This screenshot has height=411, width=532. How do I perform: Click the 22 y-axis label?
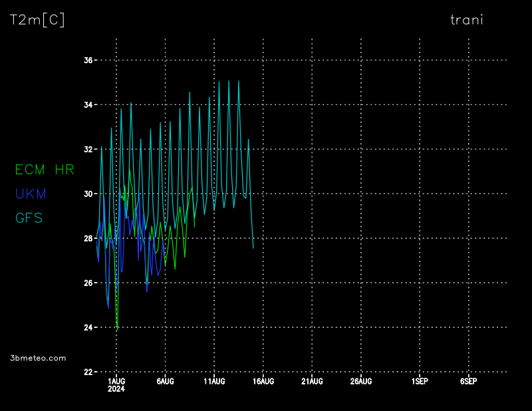(x=88, y=372)
